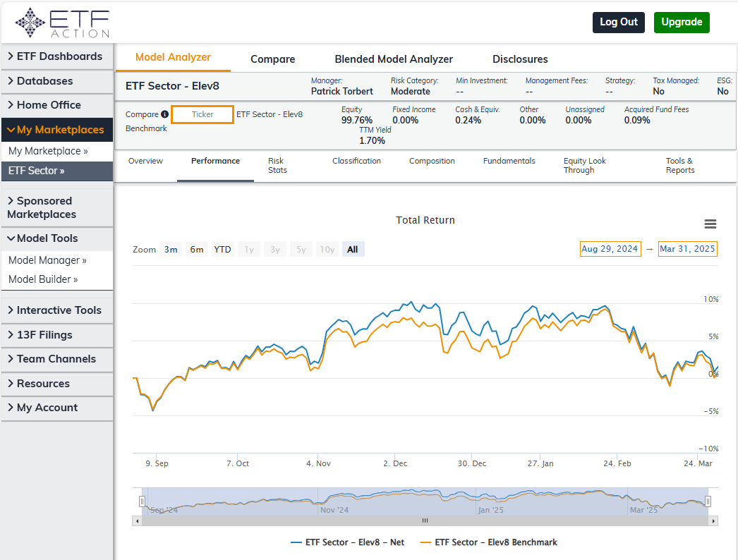Click the navigator left scroll arrow

[137, 521]
